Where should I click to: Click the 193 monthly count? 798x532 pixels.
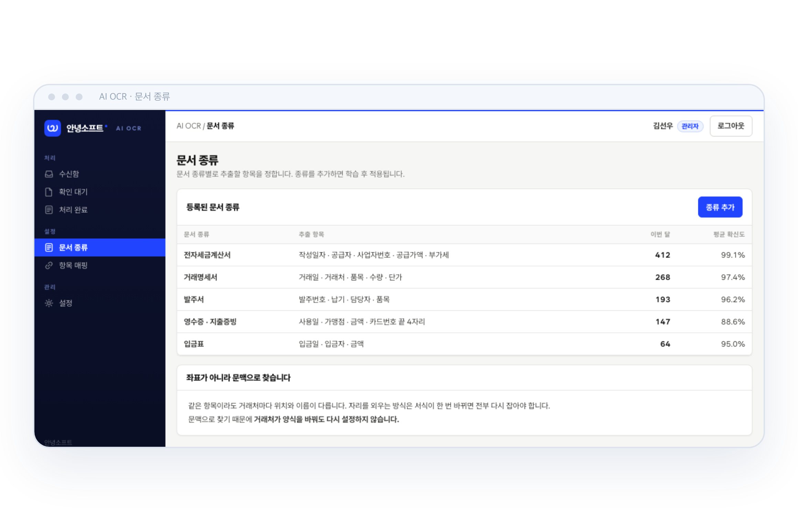663,299
